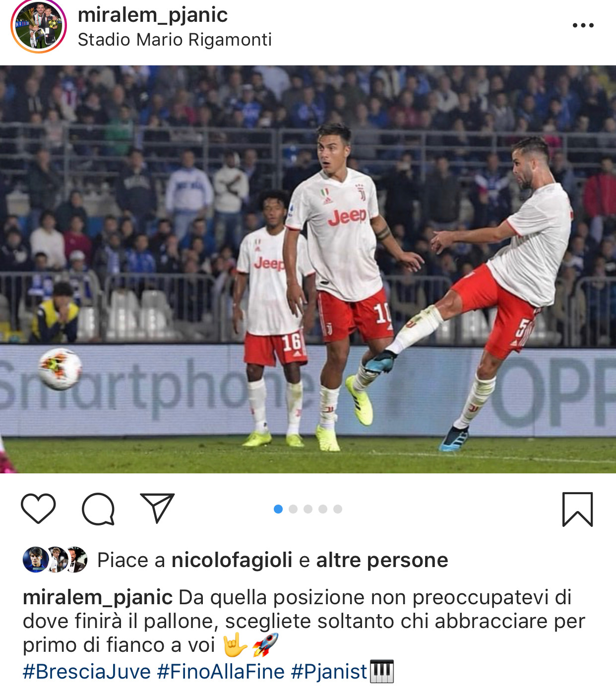Viewport: 616px width, 689px height.
Task: Open the #BresciaJuve hashtag
Action: (x=87, y=672)
